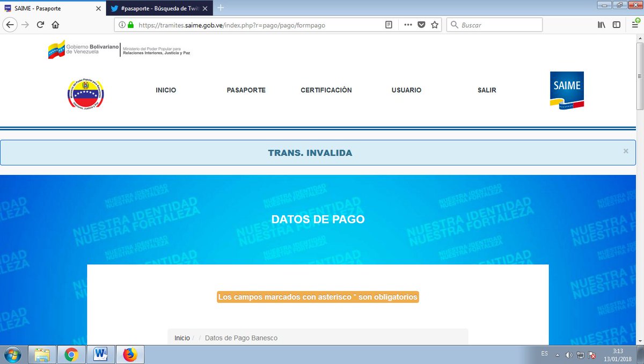Click the SAIME logo on the right
The height and width of the screenshot is (364, 644).
567,90
